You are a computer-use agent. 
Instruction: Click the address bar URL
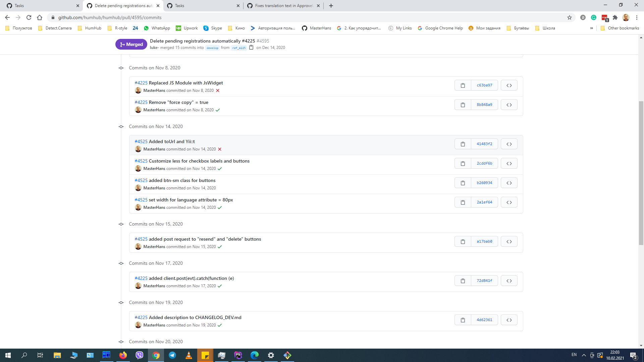110,17
